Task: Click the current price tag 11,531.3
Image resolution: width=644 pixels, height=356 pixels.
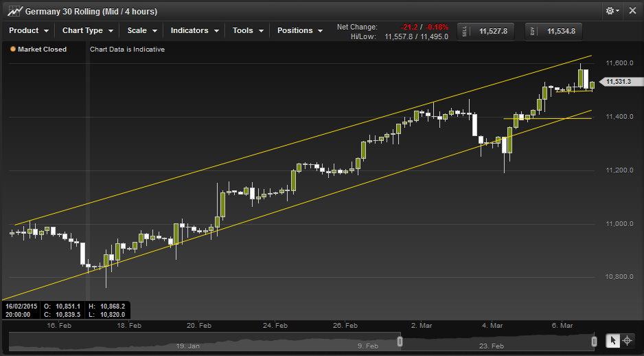Action: [621, 81]
